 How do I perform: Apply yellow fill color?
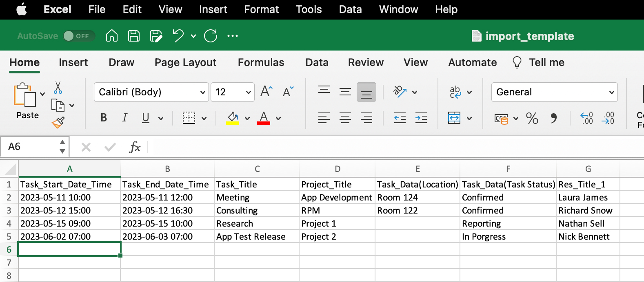(233, 118)
